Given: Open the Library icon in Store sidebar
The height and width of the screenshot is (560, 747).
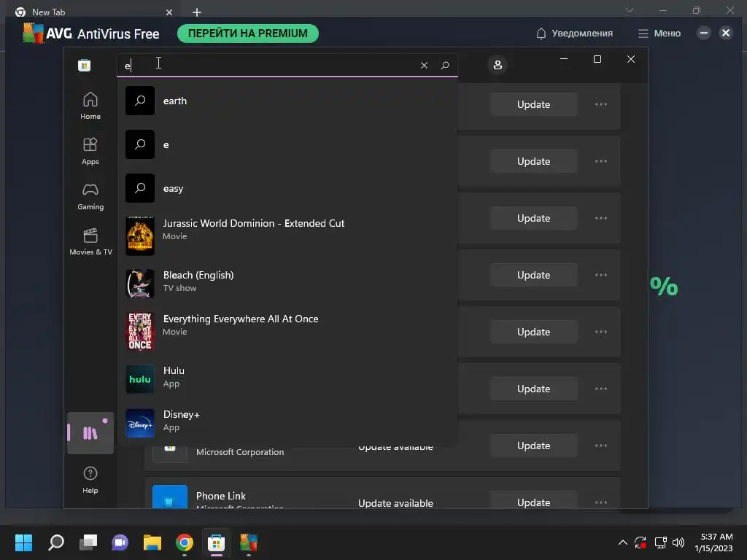Looking at the screenshot, I should coord(90,433).
